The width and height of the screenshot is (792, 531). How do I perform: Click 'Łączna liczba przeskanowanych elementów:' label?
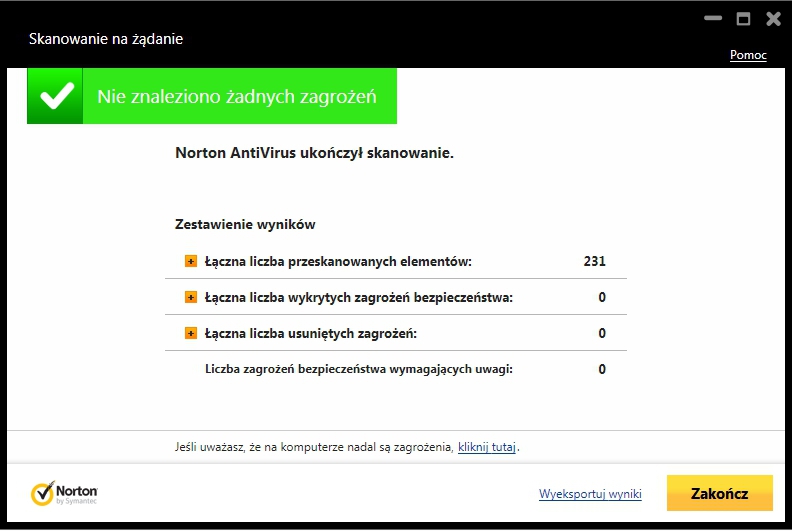[x=338, y=261]
